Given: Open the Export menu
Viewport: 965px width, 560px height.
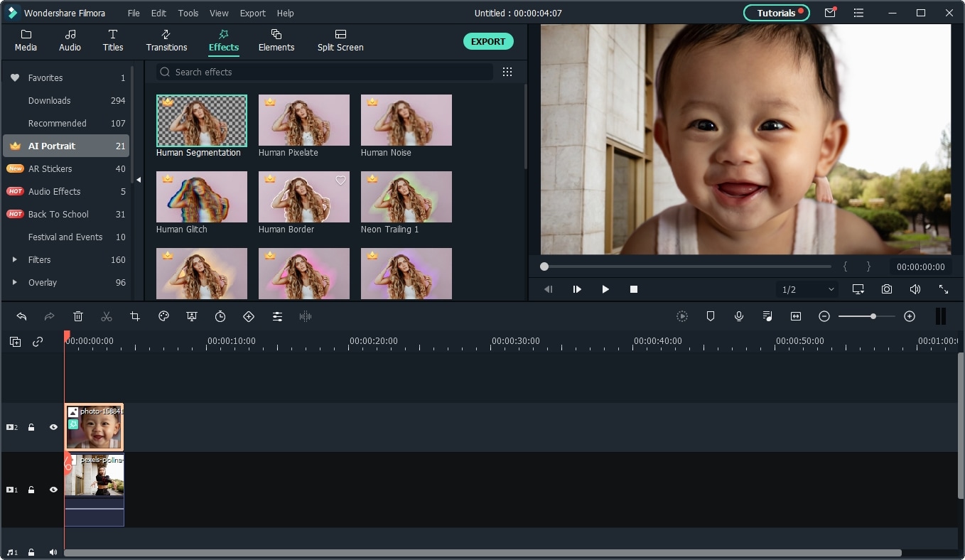Looking at the screenshot, I should [252, 13].
